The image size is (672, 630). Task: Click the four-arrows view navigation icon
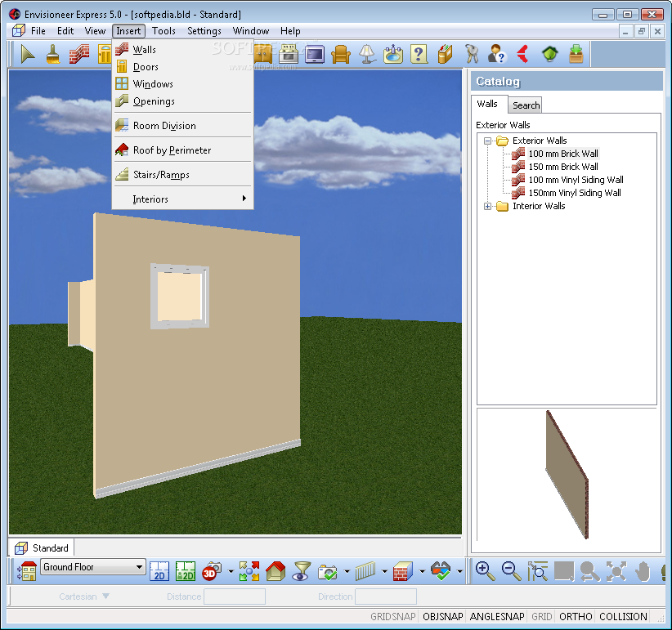(x=249, y=571)
